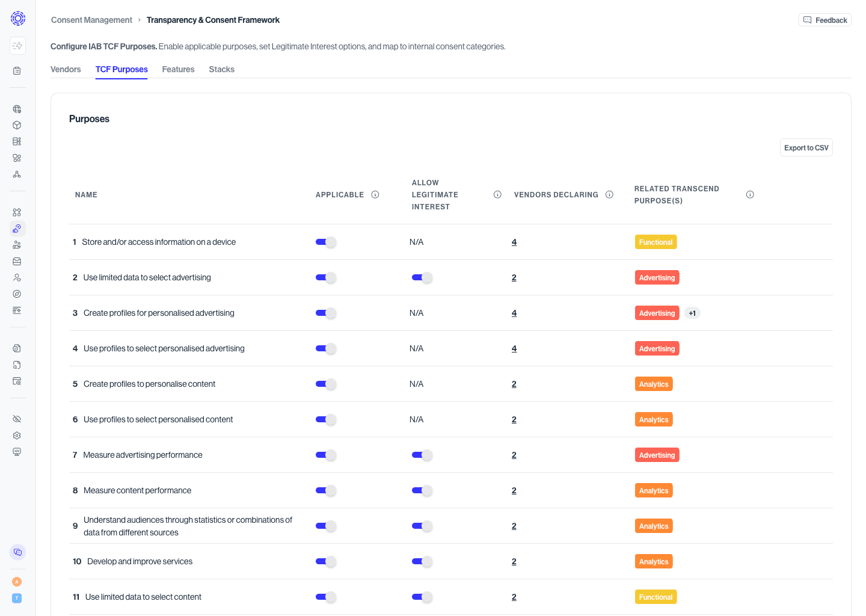Open the triangle network nodes sidebar icon

[17, 174]
